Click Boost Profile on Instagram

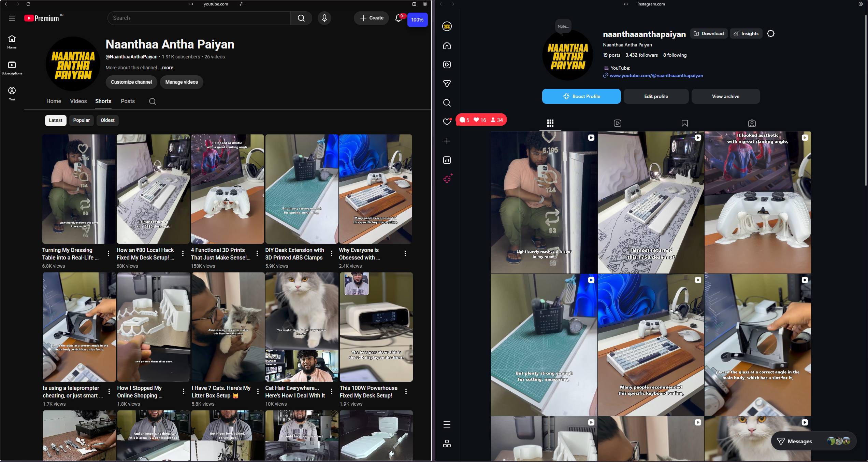tap(581, 96)
